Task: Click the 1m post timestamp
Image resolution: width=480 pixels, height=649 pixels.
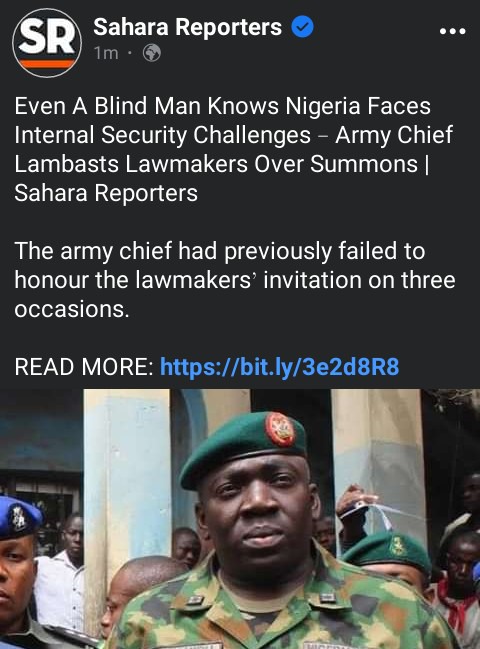Action: 106,53
